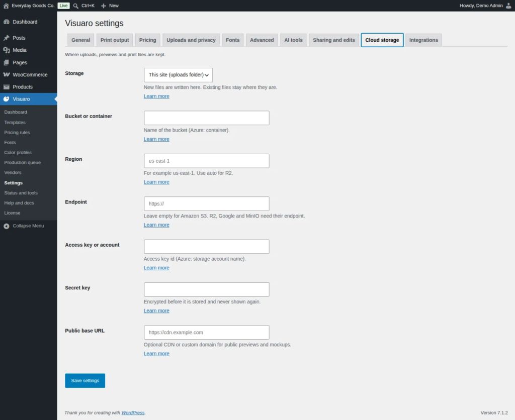Image resolution: width=515 pixels, height=420 pixels.
Task: Open Fonts in Visuaro submenu
Action: pyautogui.click(x=10, y=142)
